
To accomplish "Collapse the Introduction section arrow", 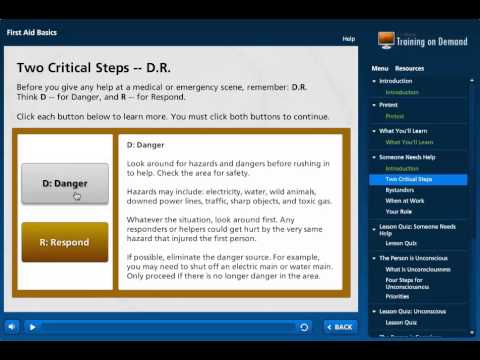I will (374, 81).
